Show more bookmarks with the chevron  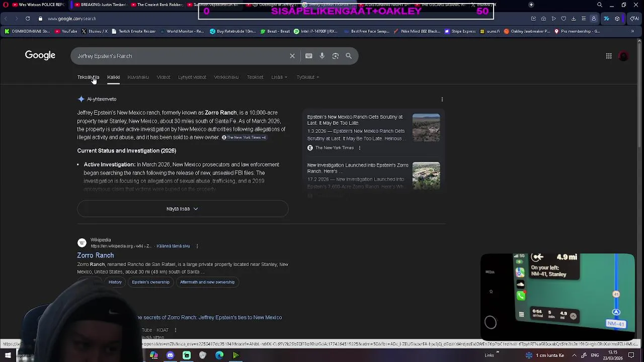coord(632,31)
